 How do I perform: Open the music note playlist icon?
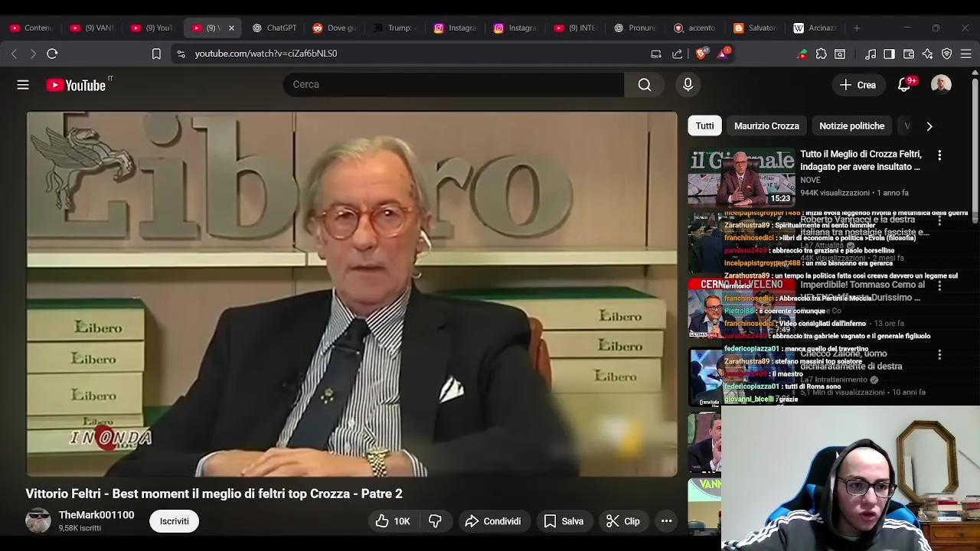[871, 54]
